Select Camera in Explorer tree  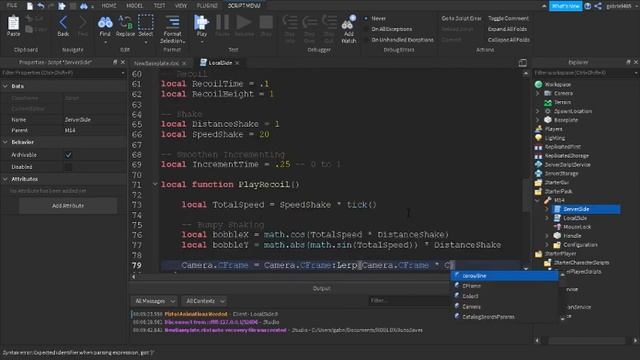pos(563,93)
